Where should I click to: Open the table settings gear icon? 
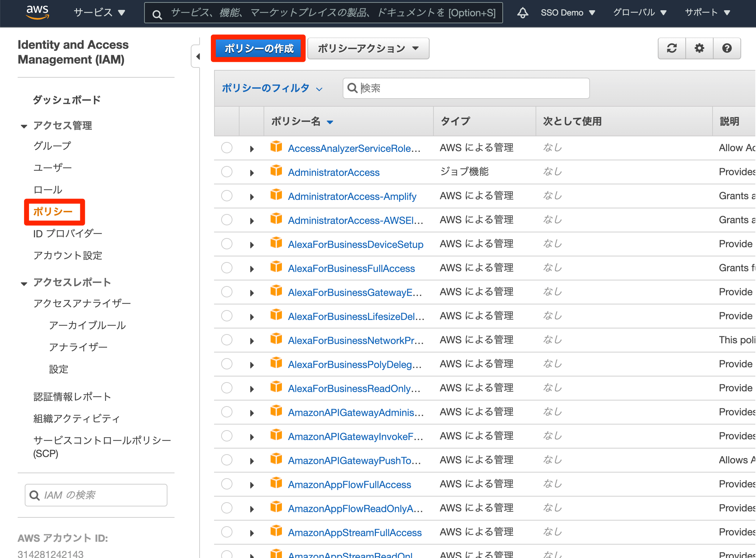699,48
